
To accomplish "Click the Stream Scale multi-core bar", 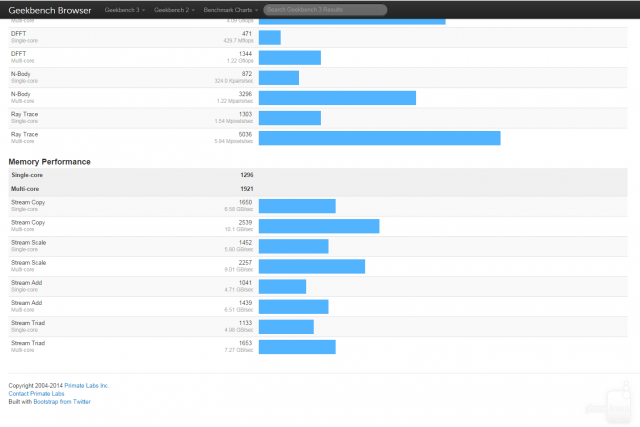I will pos(312,267).
